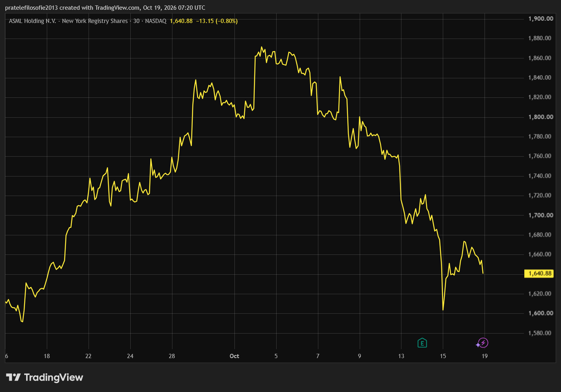The image size is (561, 392).
Task: Click the 15 date label on time axis
Action: click(443, 356)
